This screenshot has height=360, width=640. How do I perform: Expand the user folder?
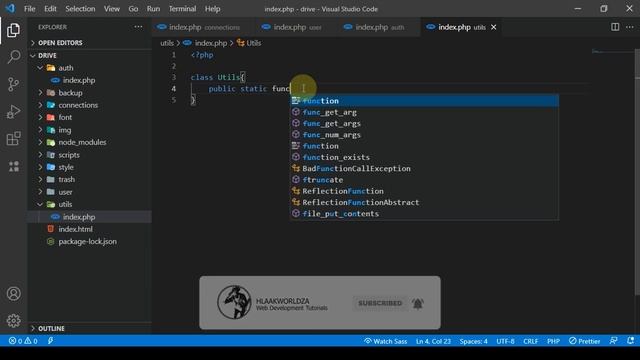[65, 192]
